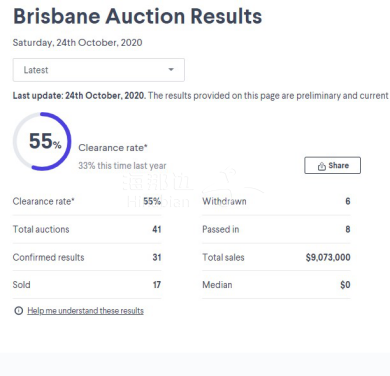Click the Sold row label
The width and height of the screenshot is (390, 376).
point(21,285)
